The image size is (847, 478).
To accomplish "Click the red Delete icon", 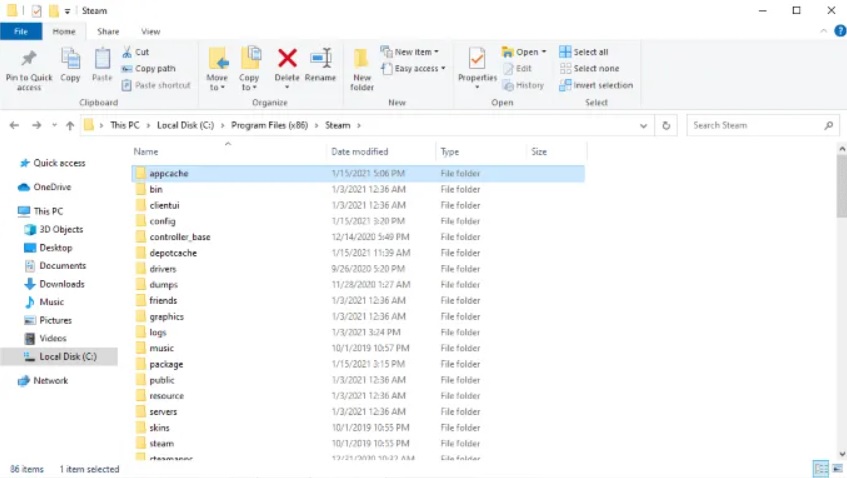I will (x=287, y=60).
